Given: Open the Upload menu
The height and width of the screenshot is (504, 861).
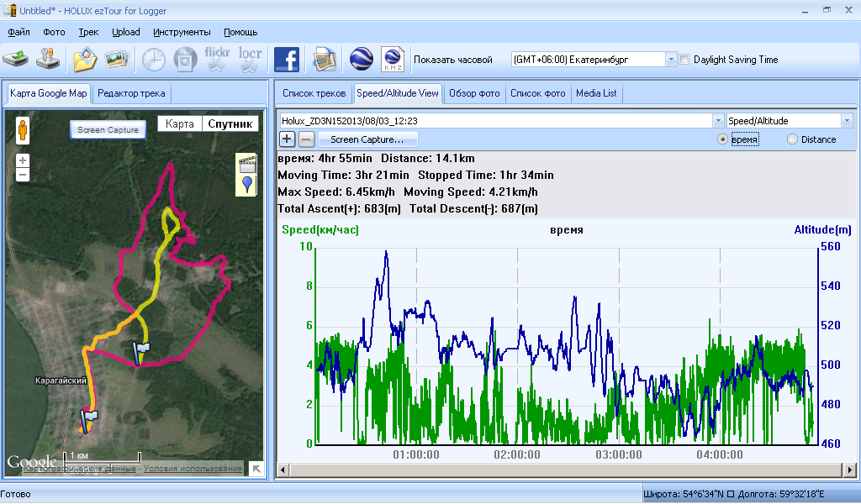Looking at the screenshot, I should [x=126, y=32].
